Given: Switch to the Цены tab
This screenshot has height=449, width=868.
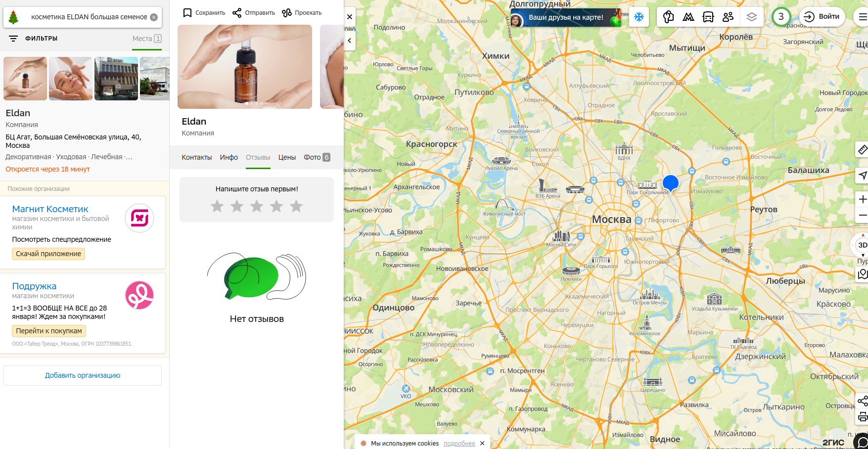Looking at the screenshot, I should pos(287,157).
